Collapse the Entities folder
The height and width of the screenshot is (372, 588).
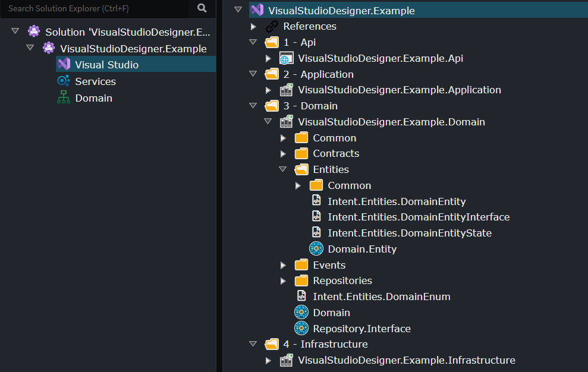coord(283,169)
